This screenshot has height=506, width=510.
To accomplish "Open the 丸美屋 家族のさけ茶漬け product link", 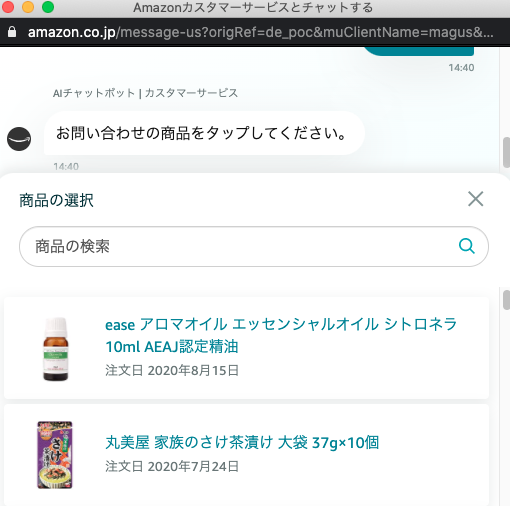I will tap(242, 443).
